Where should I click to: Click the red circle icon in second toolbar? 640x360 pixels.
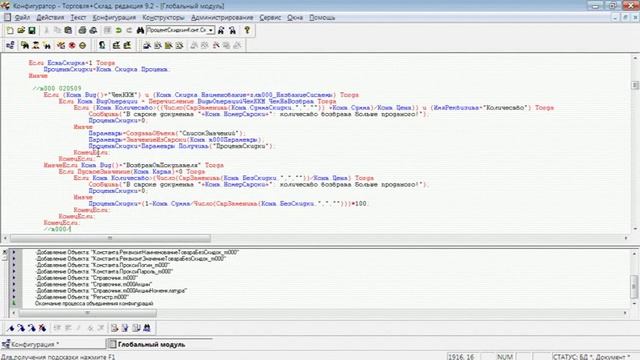pyautogui.click(x=72, y=45)
